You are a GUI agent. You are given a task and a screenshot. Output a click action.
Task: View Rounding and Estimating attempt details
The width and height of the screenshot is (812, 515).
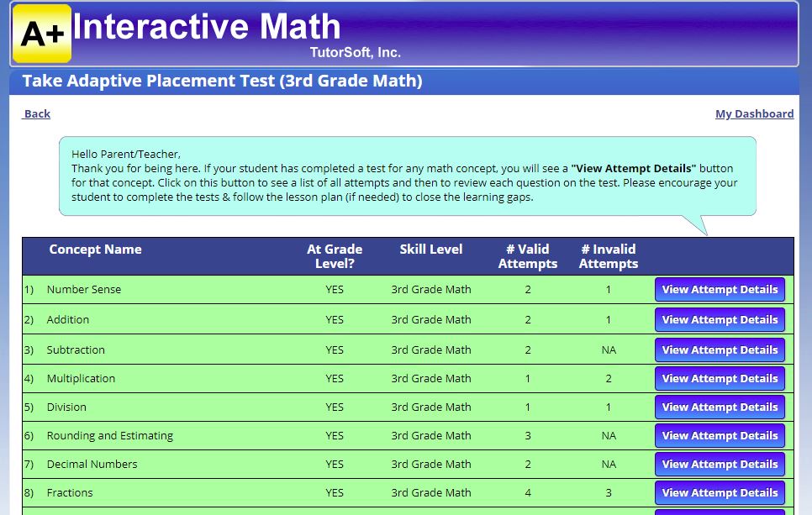720,435
